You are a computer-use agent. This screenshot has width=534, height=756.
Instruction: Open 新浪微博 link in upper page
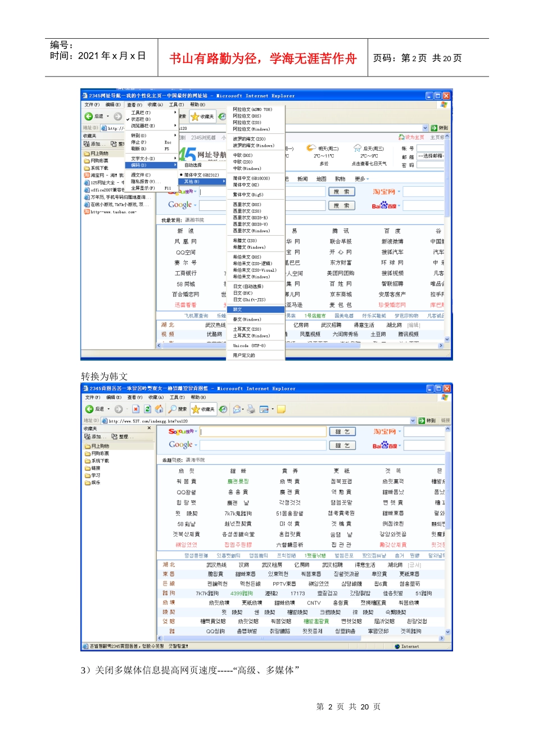coord(392,242)
